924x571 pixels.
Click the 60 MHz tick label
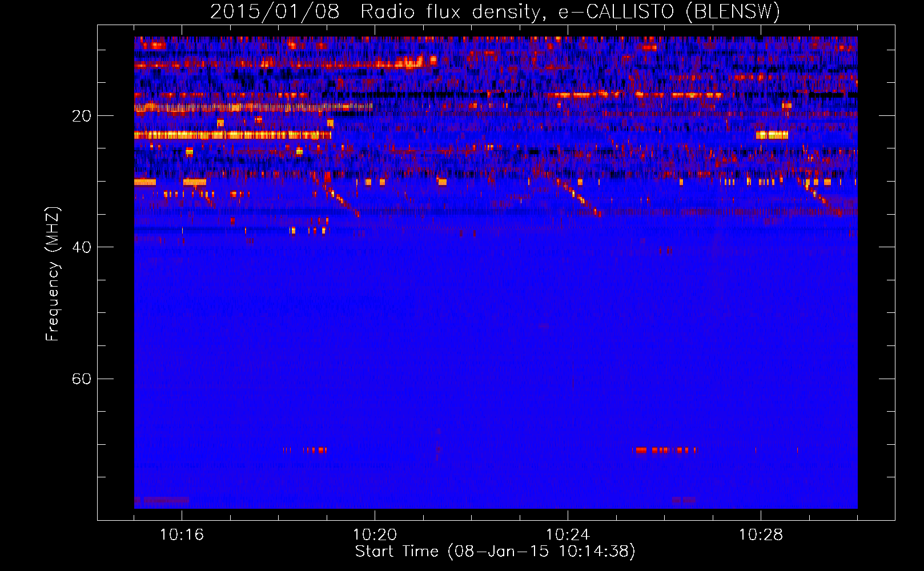point(82,379)
